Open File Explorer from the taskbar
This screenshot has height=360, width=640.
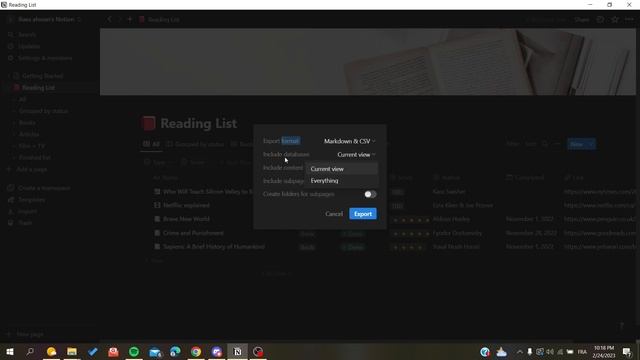tap(72, 351)
